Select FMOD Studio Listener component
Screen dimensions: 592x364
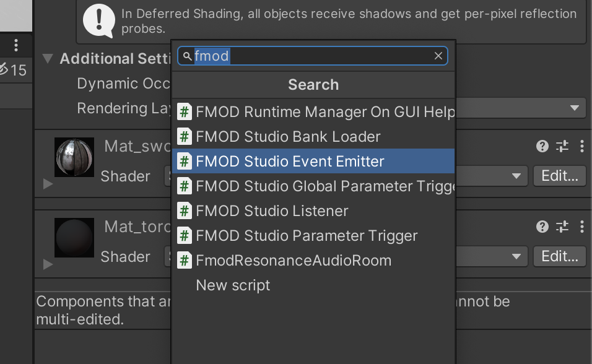tap(313, 210)
